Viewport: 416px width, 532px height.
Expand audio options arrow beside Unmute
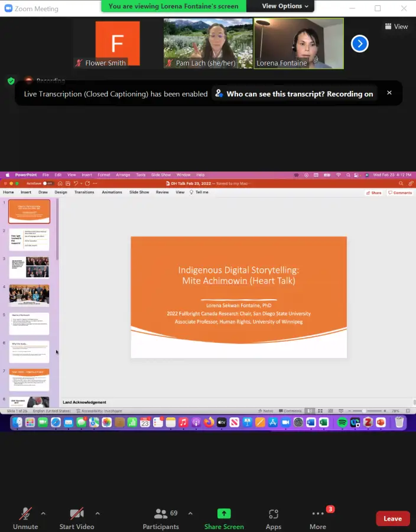(x=43, y=513)
